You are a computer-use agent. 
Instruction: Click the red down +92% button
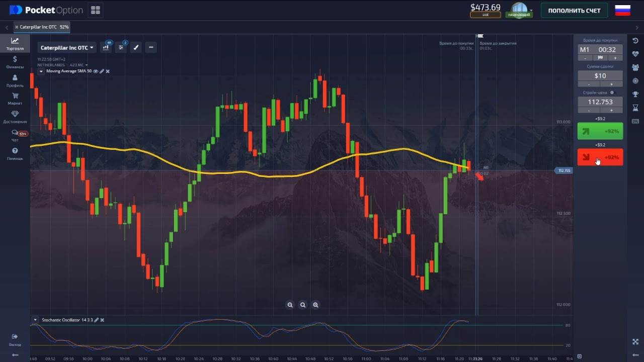pos(600,157)
